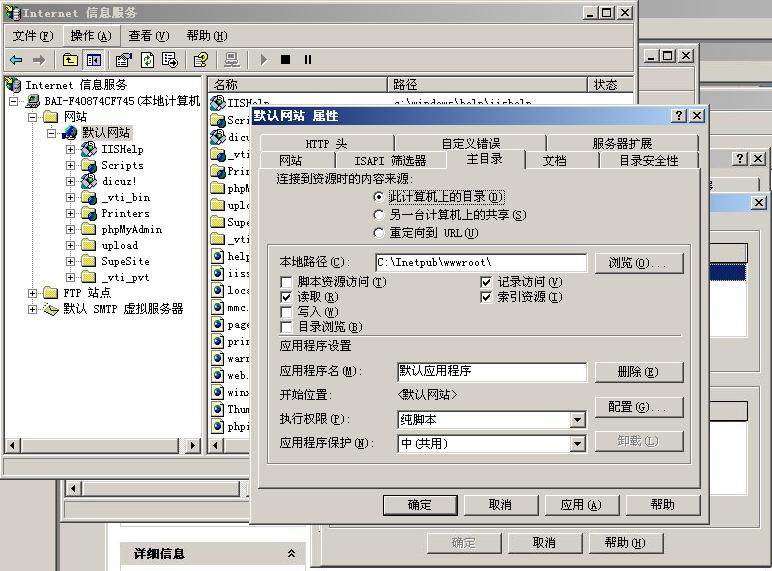This screenshot has width=772, height=571.
Task: Click the 配置 button
Action: [x=639, y=408]
